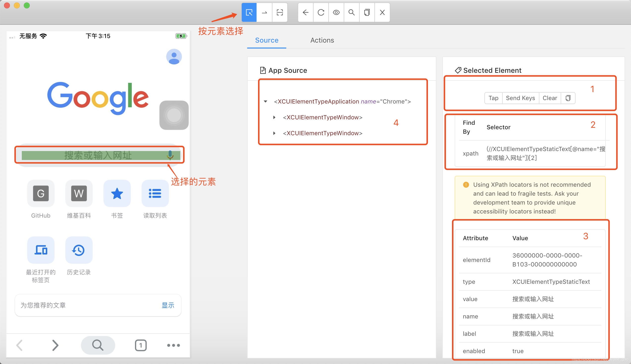
Task: Switch to the Actions tab
Action: [322, 40]
